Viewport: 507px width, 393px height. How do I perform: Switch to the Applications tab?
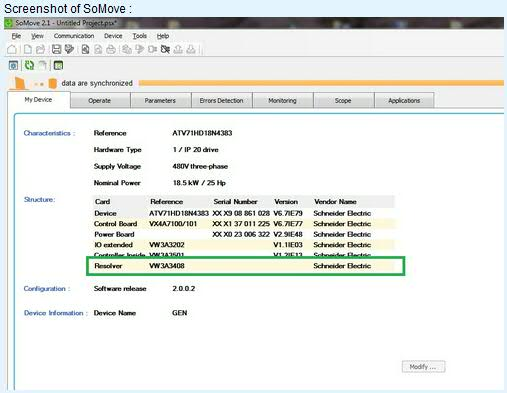(x=404, y=101)
